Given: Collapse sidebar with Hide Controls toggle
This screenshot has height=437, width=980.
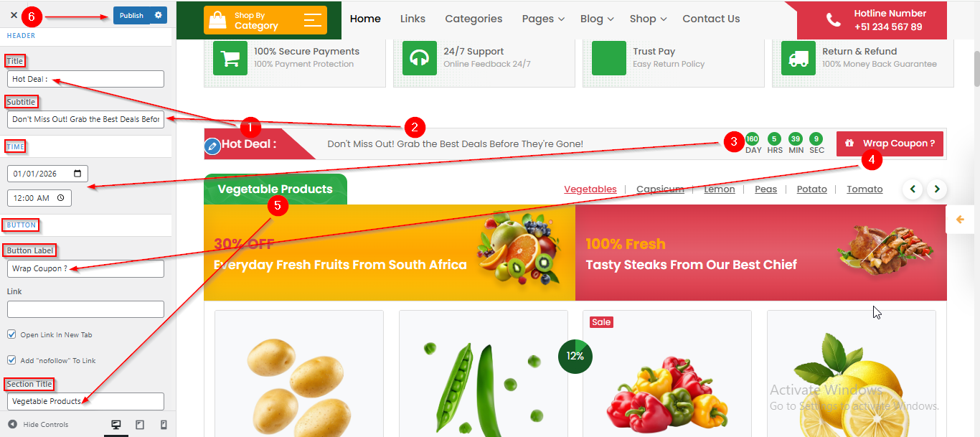Looking at the screenshot, I should click(x=38, y=425).
